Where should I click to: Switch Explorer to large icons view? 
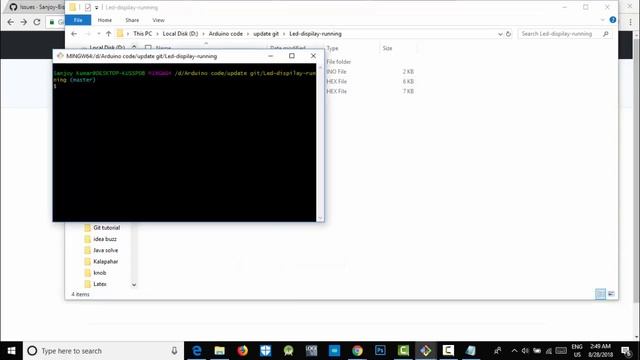(x=611, y=294)
